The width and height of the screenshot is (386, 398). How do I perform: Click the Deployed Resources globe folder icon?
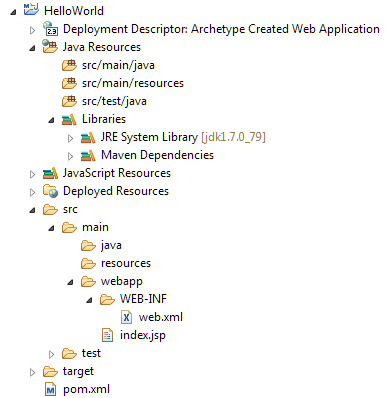tap(50, 191)
